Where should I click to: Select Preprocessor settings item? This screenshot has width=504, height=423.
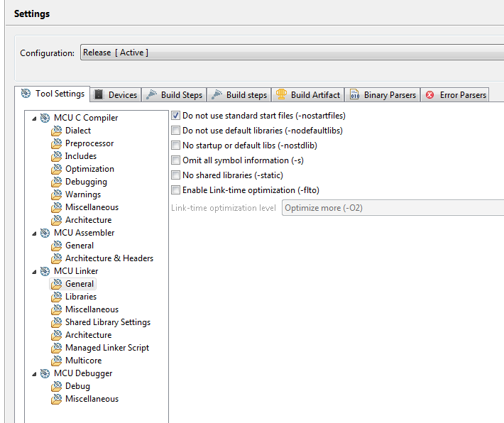point(89,143)
